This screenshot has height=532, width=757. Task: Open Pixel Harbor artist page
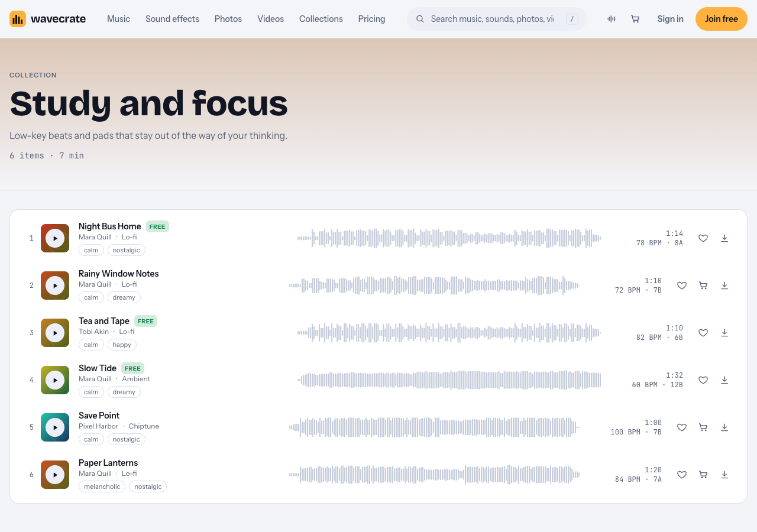99,426
